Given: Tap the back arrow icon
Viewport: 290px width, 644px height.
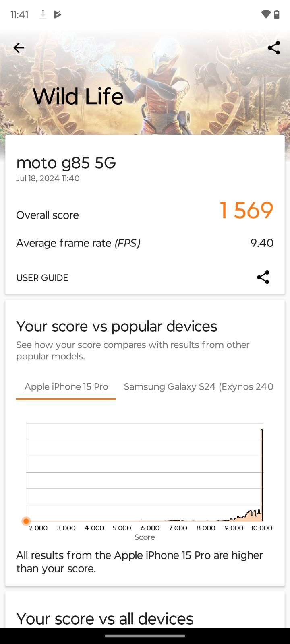Looking at the screenshot, I should pos(19,48).
